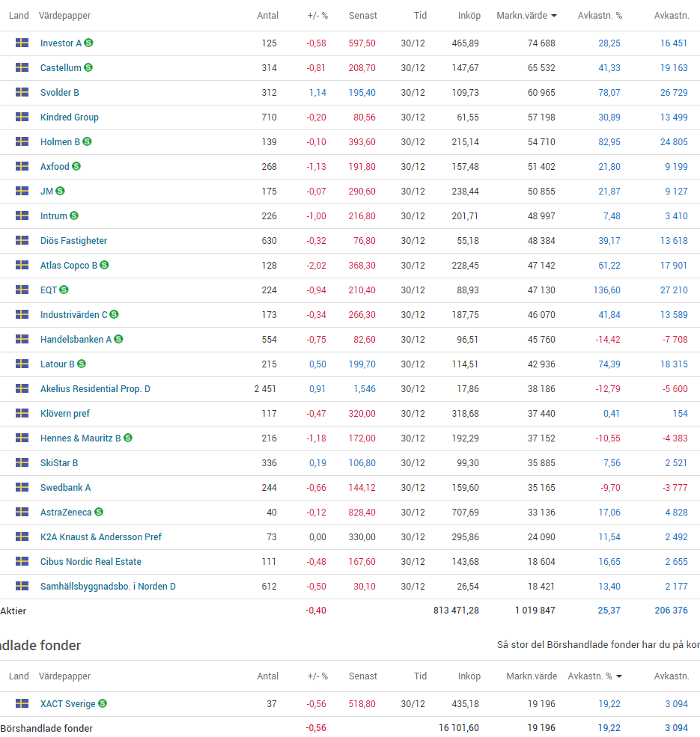Sort stocks table by Inköp header
The height and width of the screenshot is (737, 700).
[469, 16]
